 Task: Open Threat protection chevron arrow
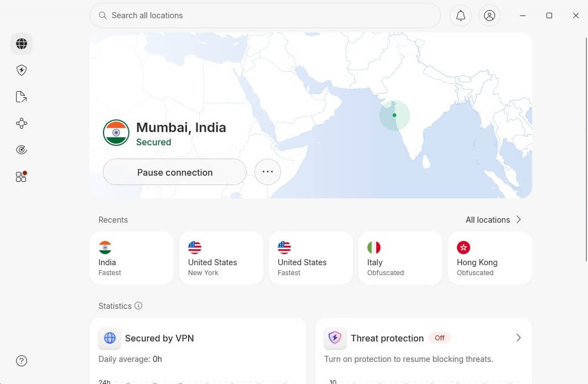pyautogui.click(x=519, y=338)
